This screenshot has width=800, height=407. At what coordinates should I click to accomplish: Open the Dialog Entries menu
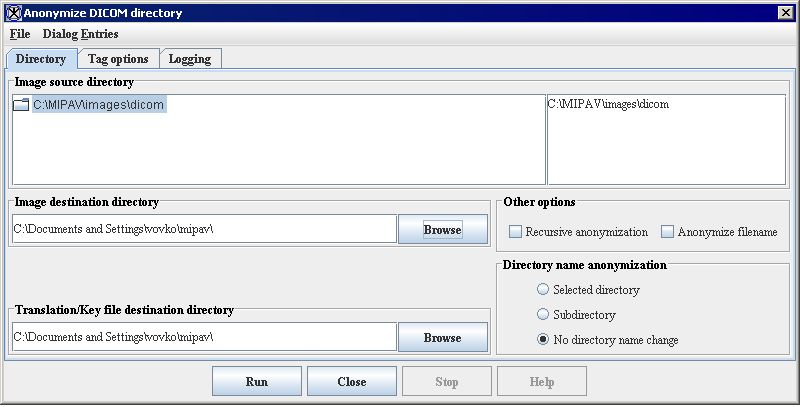pyautogui.click(x=80, y=34)
